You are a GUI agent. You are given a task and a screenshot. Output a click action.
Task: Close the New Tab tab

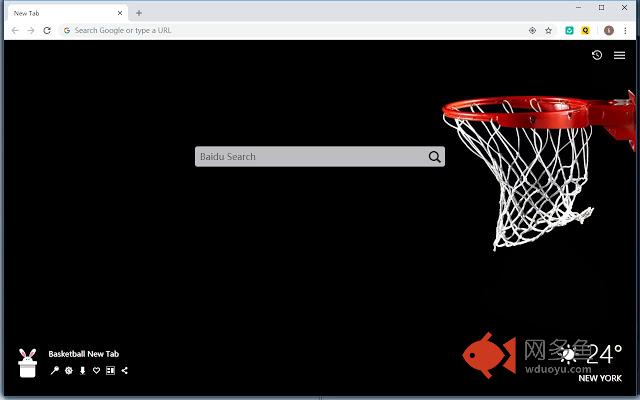coord(120,13)
